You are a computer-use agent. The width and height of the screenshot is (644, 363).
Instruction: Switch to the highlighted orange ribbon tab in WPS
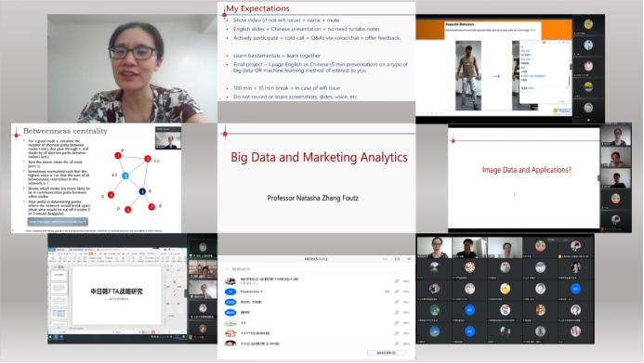[91, 253]
